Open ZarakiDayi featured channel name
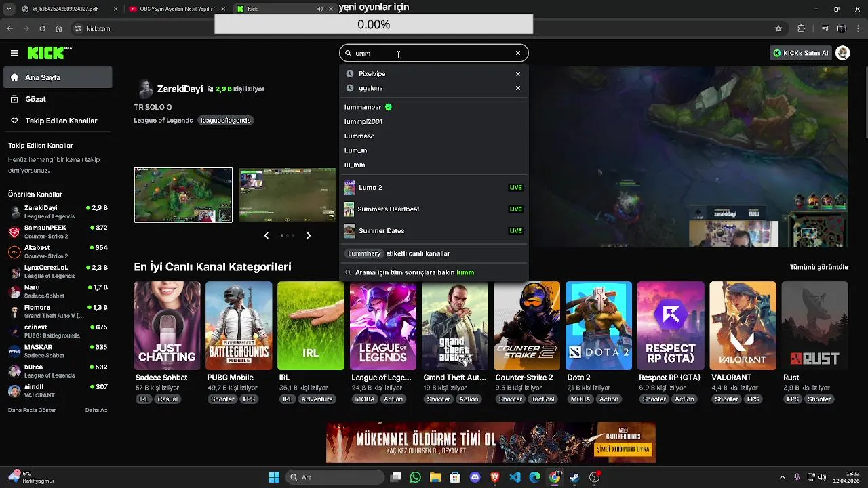Viewport: 868px width, 488px height. click(x=180, y=89)
